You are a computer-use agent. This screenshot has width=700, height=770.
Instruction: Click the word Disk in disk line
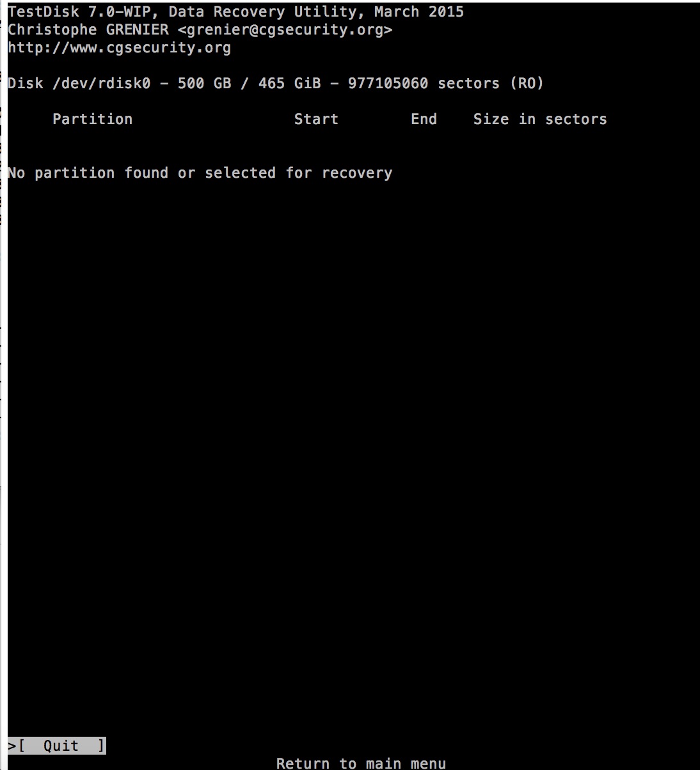click(26, 84)
